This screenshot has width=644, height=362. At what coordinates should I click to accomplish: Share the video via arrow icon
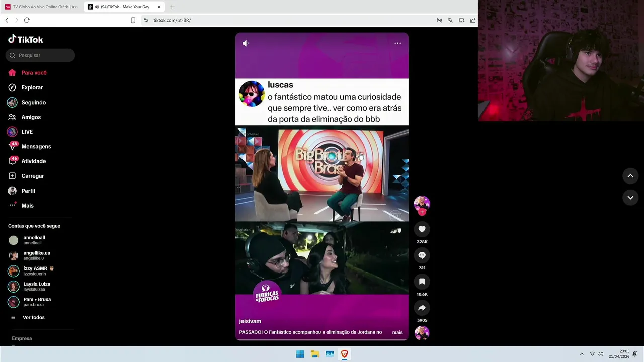(x=422, y=308)
